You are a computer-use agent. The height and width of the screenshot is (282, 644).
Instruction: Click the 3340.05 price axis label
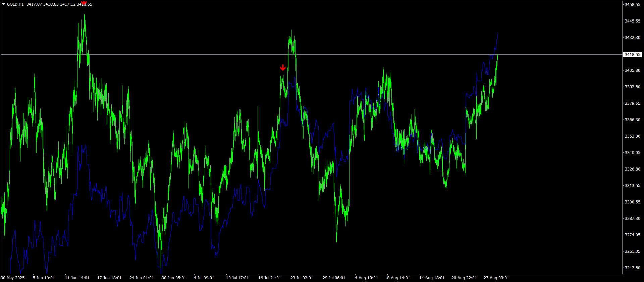pyautogui.click(x=632, y=153)
